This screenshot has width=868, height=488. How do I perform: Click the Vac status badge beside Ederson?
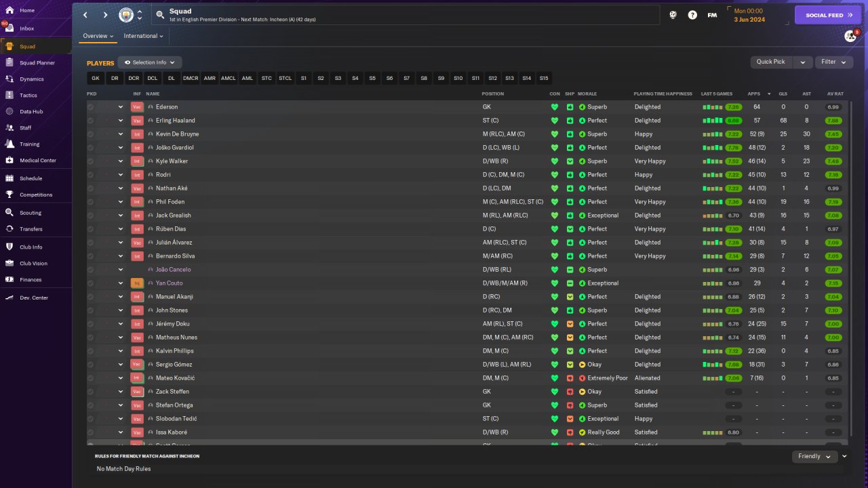pyautogui.click(x=137, y=106)
